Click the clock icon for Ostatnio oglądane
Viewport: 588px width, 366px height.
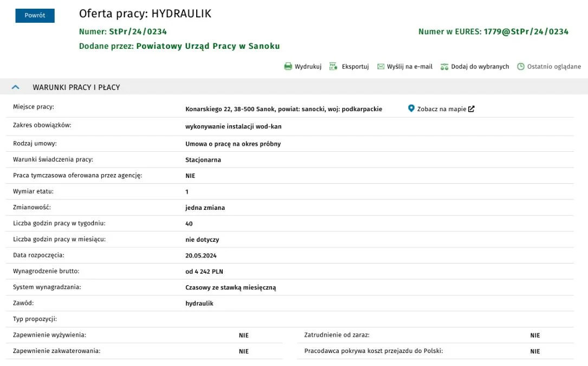(x=520, y=67)
